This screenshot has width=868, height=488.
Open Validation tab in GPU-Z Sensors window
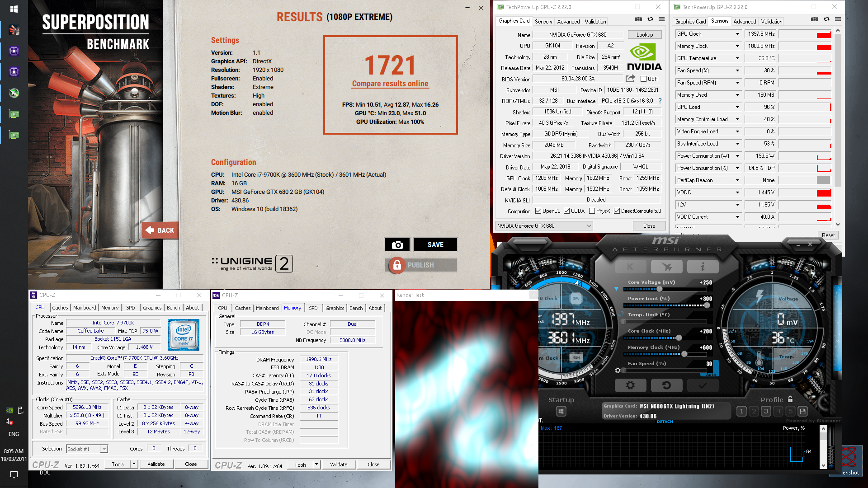[x=771, y=21]
